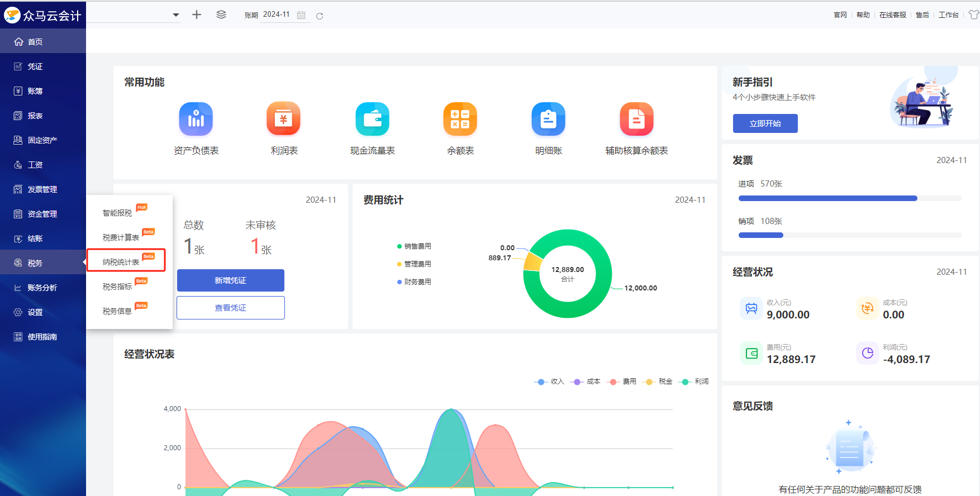The image size is (980, 496).
Task: Toggle 管理费用 legend in 费用统计
Action: click(414, 264)
